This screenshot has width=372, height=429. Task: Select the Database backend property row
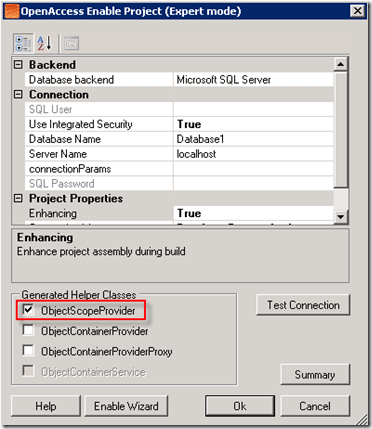[x=179, y=80]
